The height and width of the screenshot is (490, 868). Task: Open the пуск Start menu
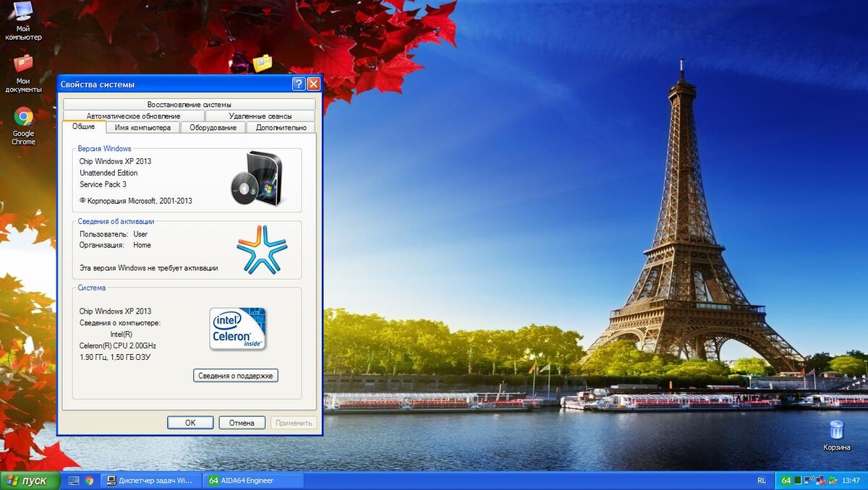coord(30,481)
